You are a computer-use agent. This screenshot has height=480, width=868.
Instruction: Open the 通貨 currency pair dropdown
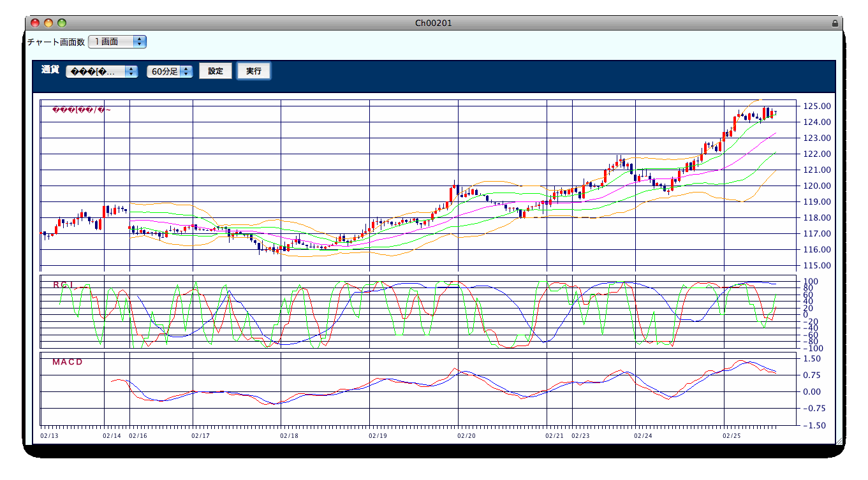click(102, 71)
